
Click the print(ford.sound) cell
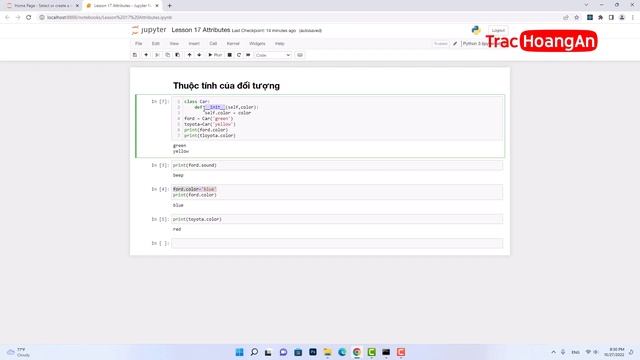pos(337,165)
